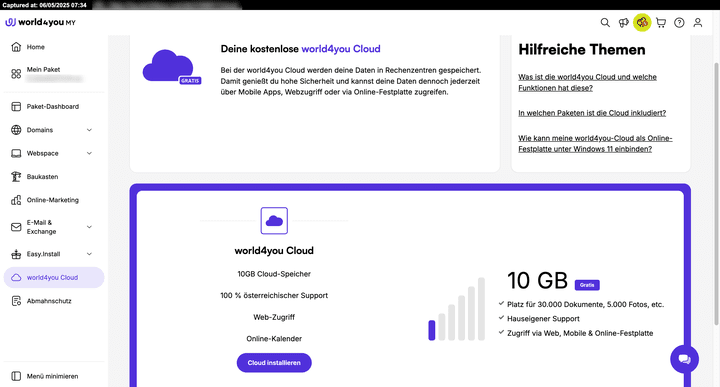
Task: Click the '10GB Cloud-Speicher' text
Action: [x=274, y=274]
